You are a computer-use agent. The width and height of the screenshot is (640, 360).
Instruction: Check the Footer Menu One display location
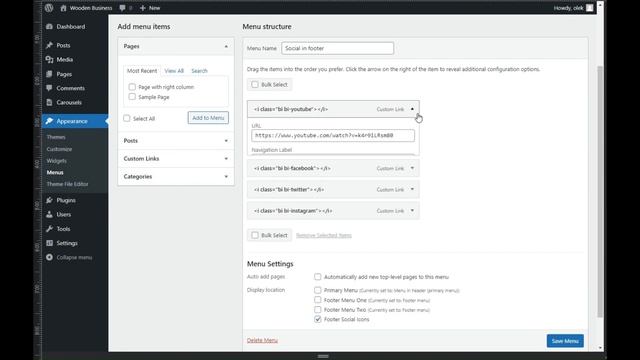coord(318,300)
